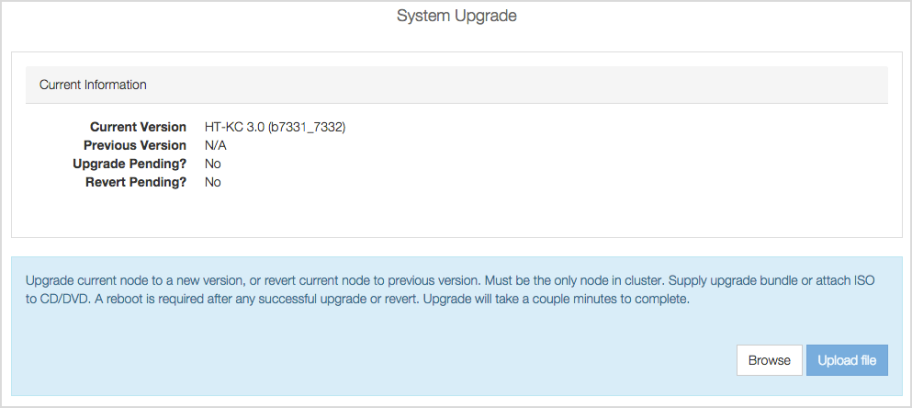Image resolution: width=912 pixels, height=408 pixels.
Task: Click the Current Information panel header
Action: pyautogui.click(x=457, y=85)
